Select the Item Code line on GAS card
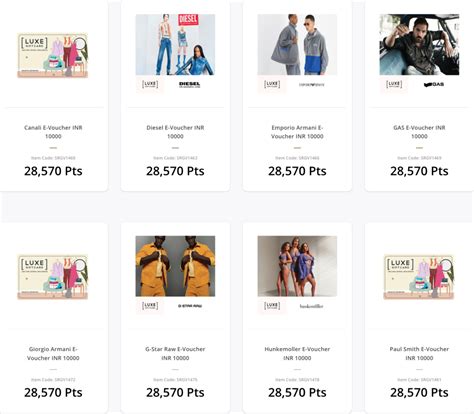The height and width of the screenshot is (414, 474). tap(419, 158)
